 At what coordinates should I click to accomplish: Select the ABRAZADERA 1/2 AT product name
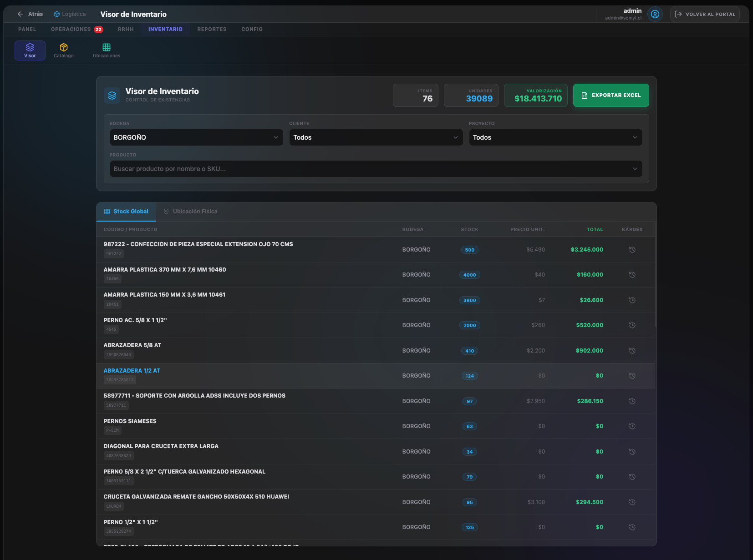[132, 371]
